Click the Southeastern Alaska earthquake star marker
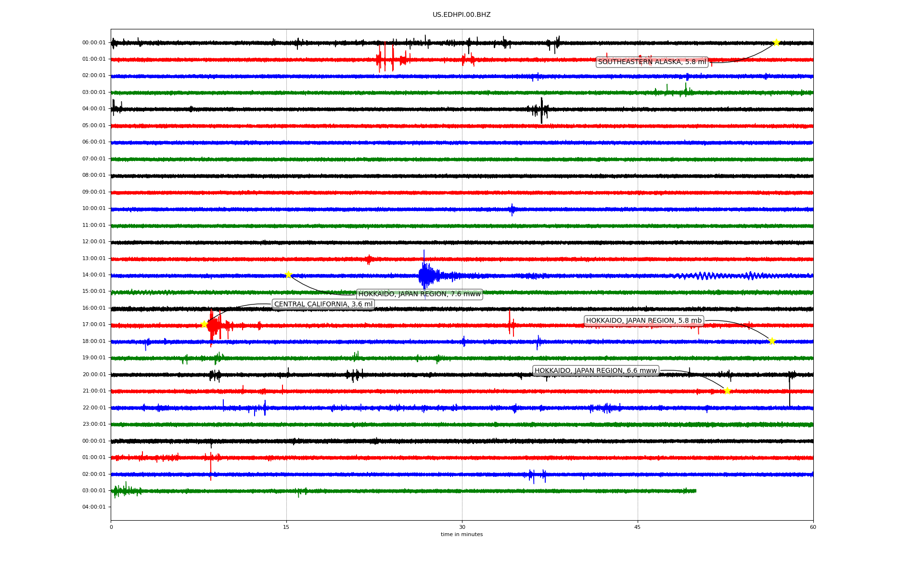 click(x=776, y=42)
